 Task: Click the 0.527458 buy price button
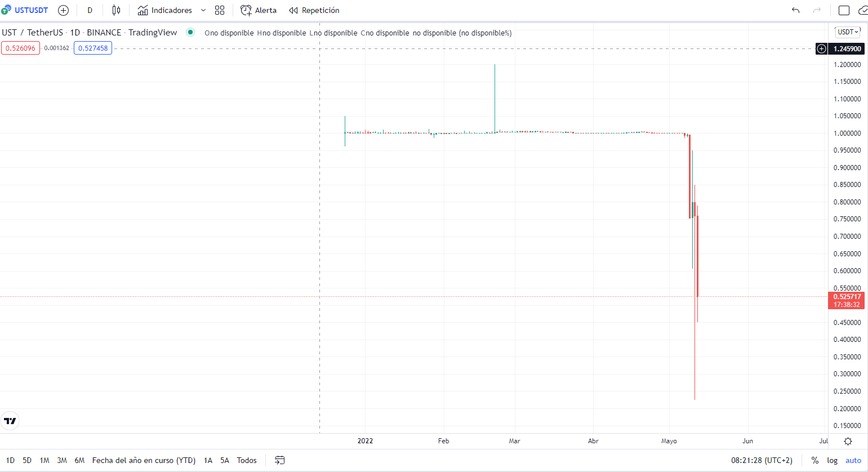93,48
